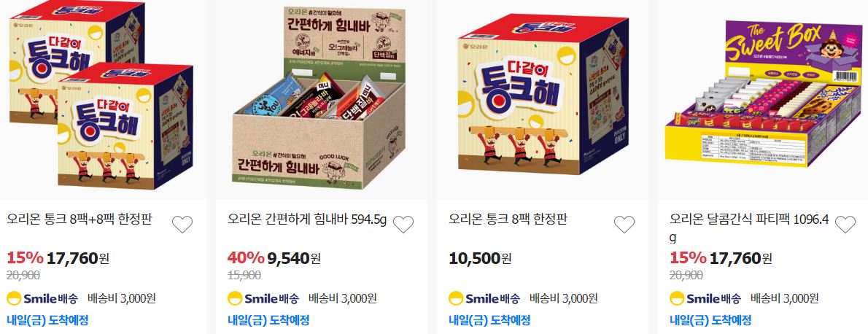Add 오리온 통크 8팩+8팩 한정판 to wishlist heart
This screenshot has width=868, height=334.
[182, 225]
